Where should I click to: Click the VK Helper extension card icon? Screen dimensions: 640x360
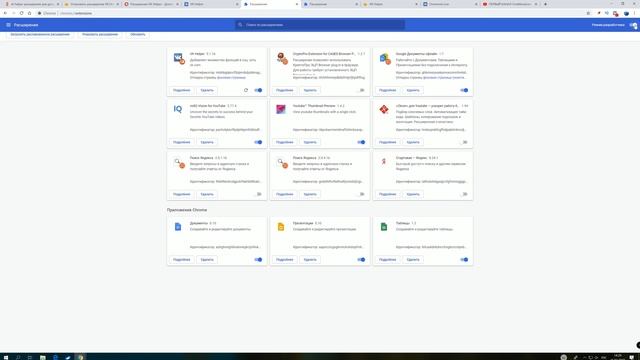tap(179, 58)
